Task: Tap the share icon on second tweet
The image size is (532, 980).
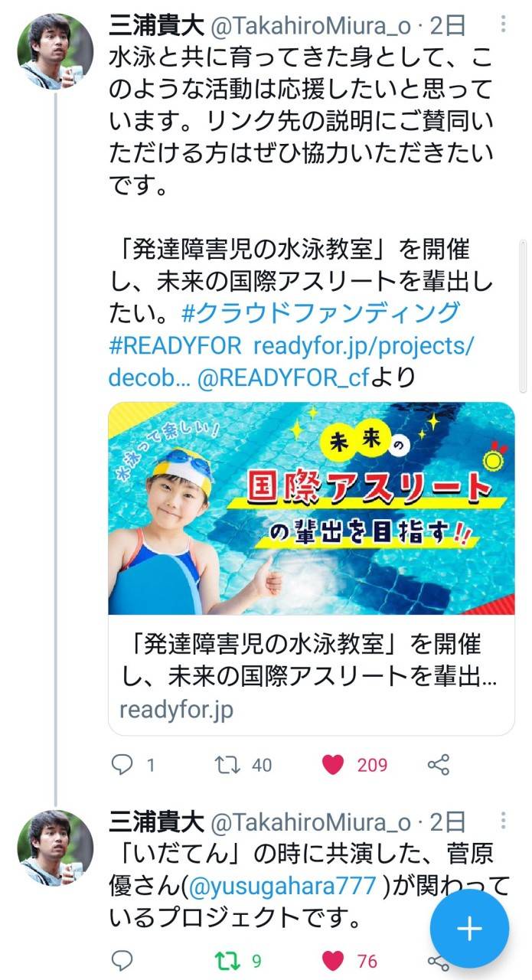Action: (437, 962)
